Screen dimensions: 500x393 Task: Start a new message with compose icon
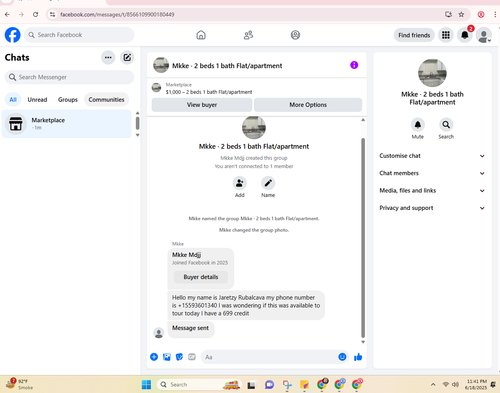(127, 57)
